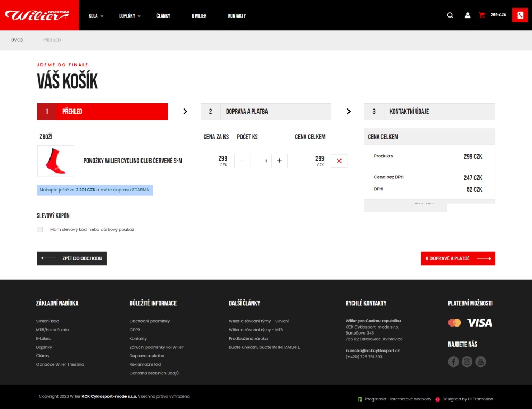Open the KONTAKTY menu item
The height and width of the screenshot is (409, 532).
237,15
